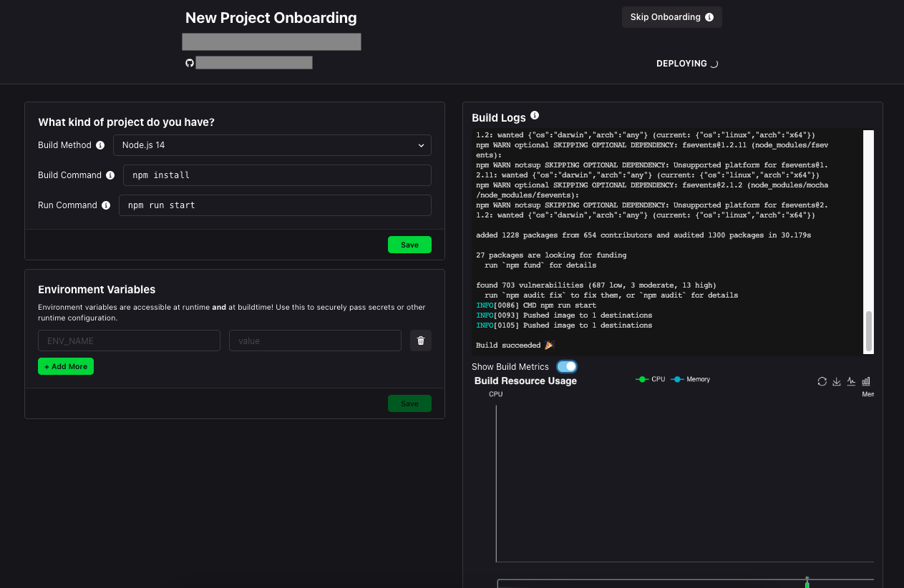Click the Build Command info icon
904x588 pixels.
point(110,175)
